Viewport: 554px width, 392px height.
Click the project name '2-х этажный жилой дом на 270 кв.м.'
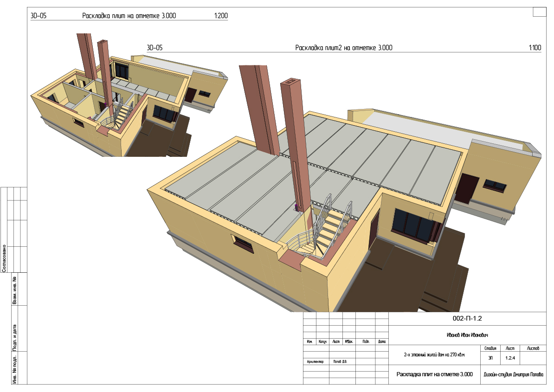[x=435, y=354]
